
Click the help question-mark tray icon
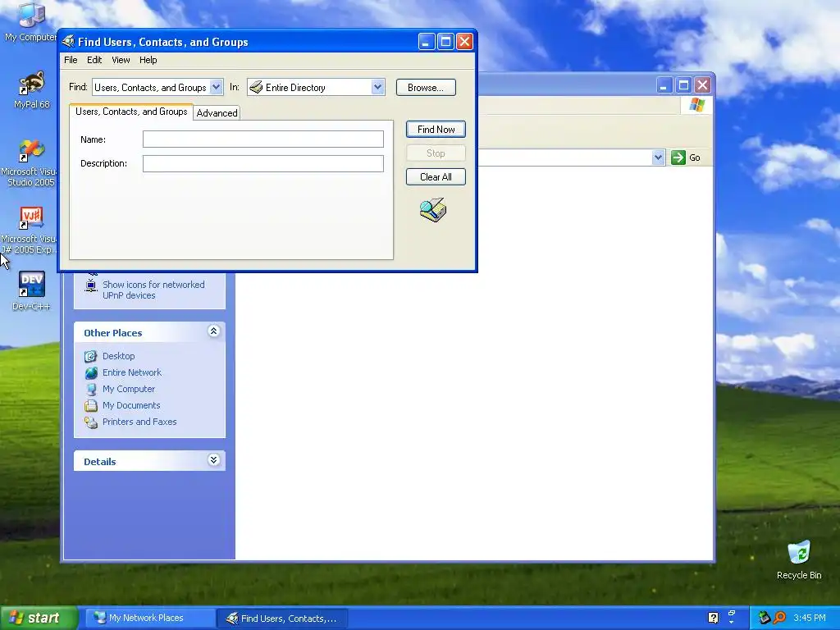(x=713, y=618)
